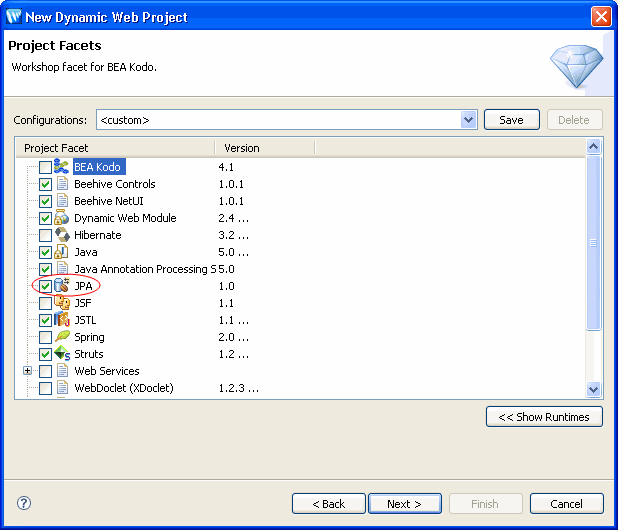
Task: Click the Spring version 2.0 cell
Action: tap(234, 337)
